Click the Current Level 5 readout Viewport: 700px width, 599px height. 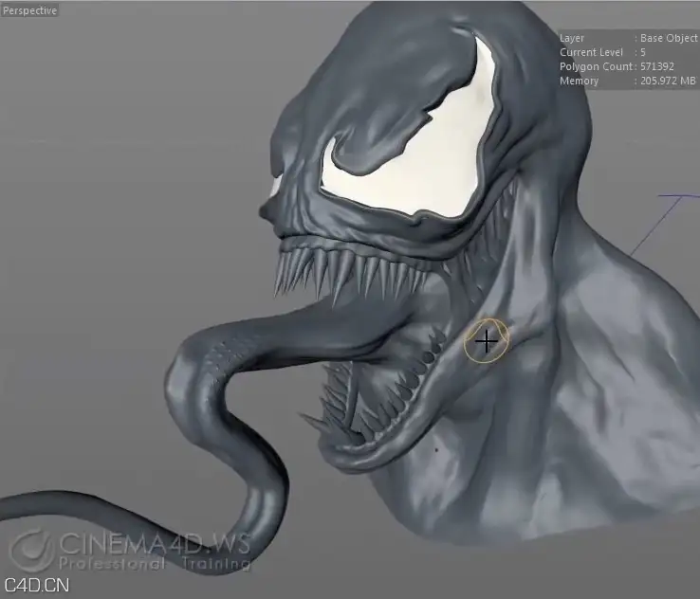pos(602,52)
